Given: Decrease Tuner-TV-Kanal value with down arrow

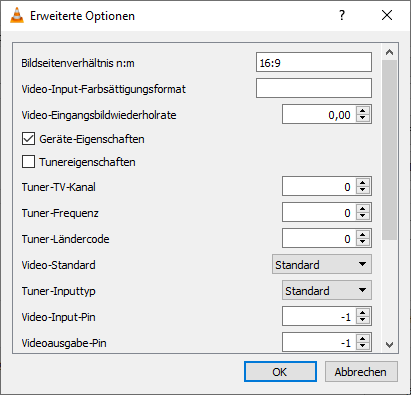Looking at the screenshot, I should (363, 190).
